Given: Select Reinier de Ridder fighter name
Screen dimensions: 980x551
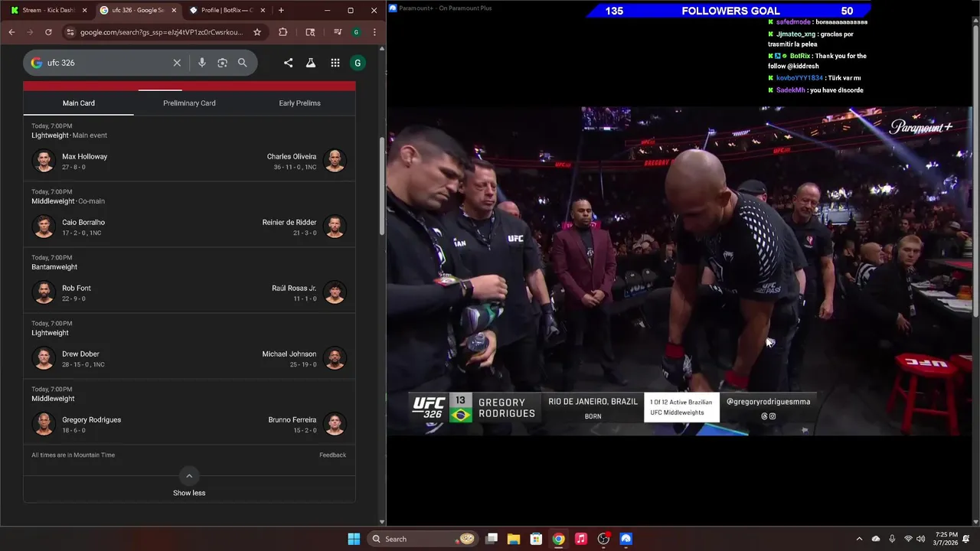Looking at the screenshot, I should click(289, 223).
